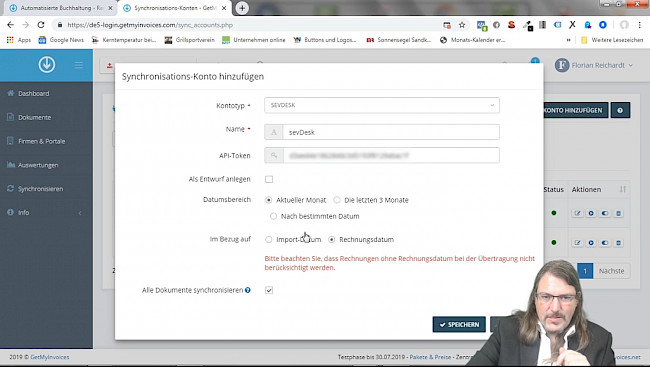The image size is (650, 367).
Task: Click question mark help button beside KONTO HINZUFÜGEN
Action: pyautogui.click(x=620, y=110)
